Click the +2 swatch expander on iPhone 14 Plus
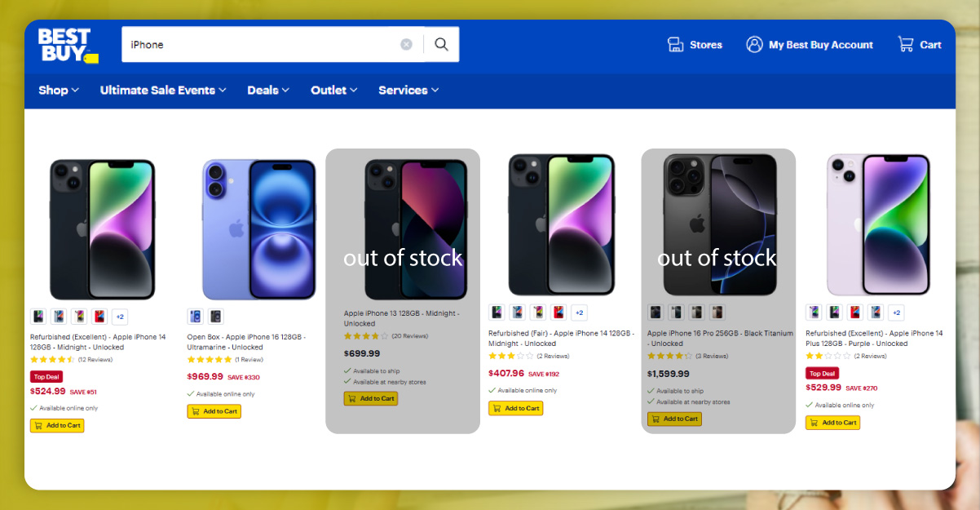The image size is (980, 510). (895, 312)
